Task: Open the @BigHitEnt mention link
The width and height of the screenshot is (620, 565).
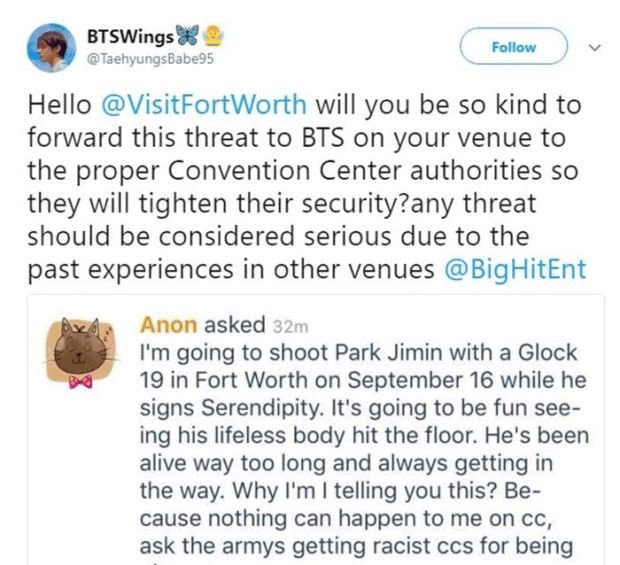Action: pos(515,270)
